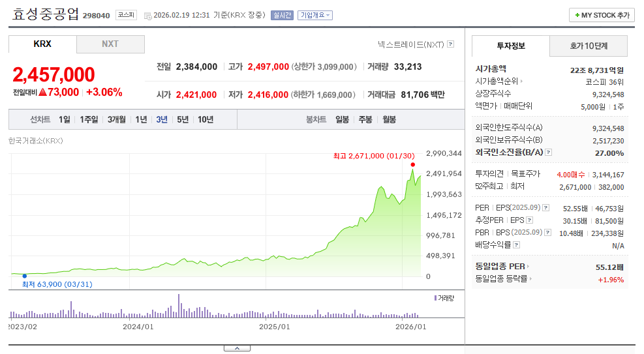Click the 52주 최고 value 2,671,000
This screenshot has height=354, width=644.
tap(575, 187)
